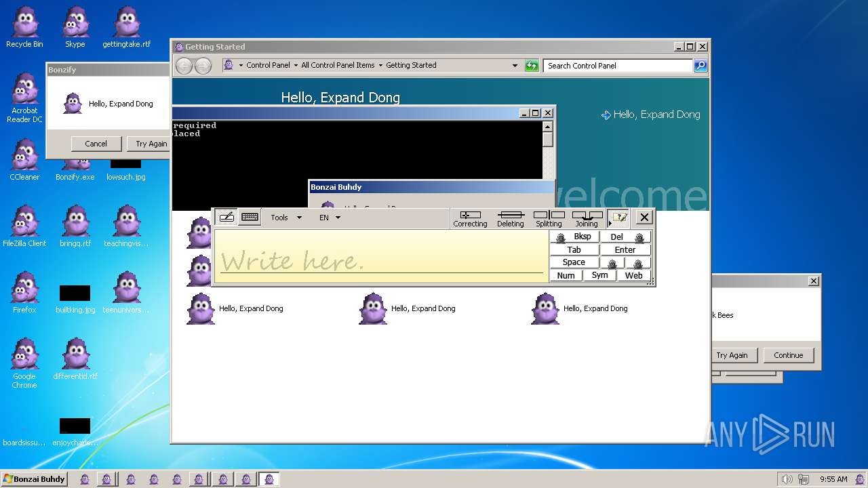Open the network icon in system tray
The image size is (868, 488).
[x=805, y=479]
